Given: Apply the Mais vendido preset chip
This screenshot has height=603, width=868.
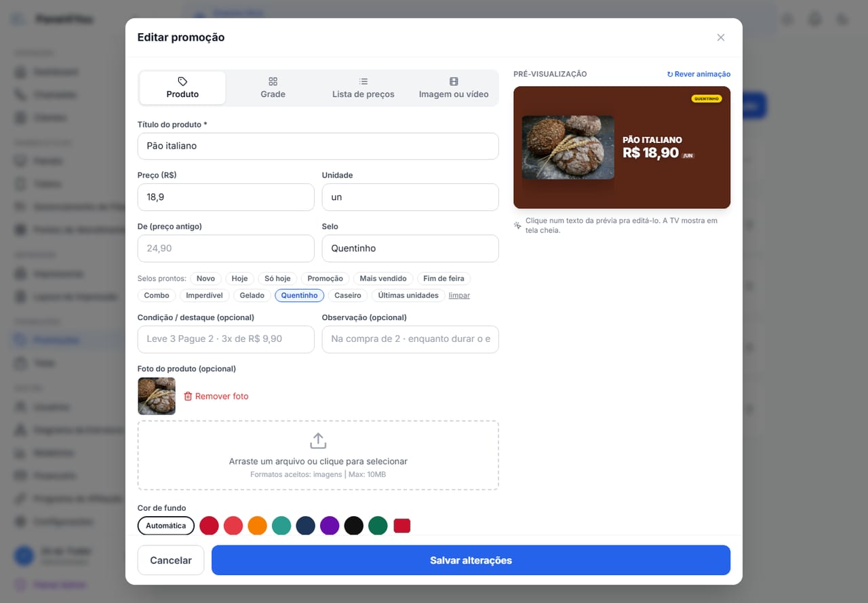Looking at the screenshot, I should 383,279.
